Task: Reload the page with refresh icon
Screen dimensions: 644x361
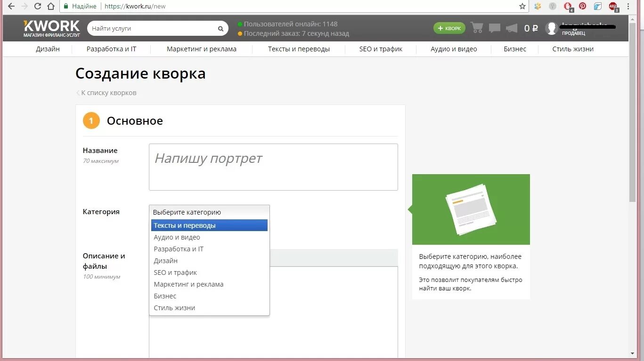Action: [x=38, y=7]
